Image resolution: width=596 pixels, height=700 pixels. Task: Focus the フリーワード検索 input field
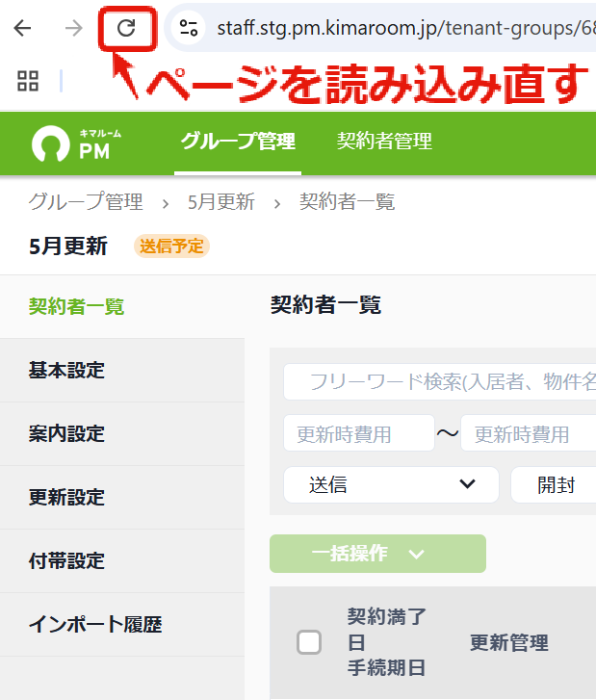point(440,381)
